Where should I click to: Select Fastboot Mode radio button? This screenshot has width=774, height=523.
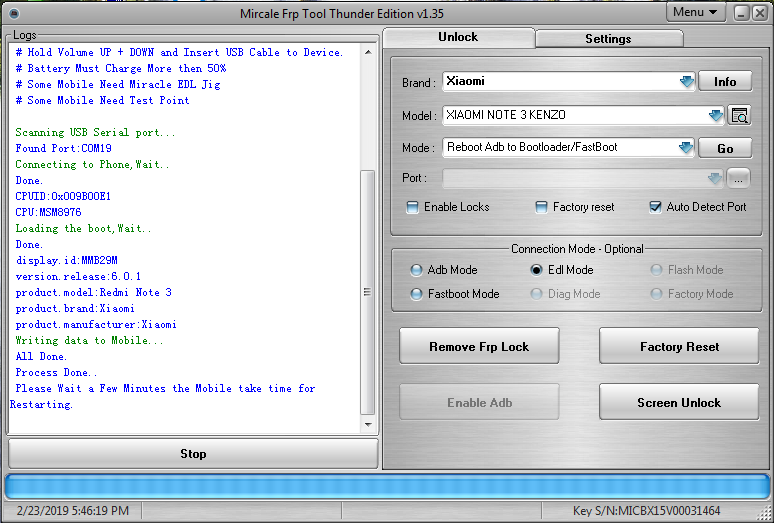tap(416, 294)
